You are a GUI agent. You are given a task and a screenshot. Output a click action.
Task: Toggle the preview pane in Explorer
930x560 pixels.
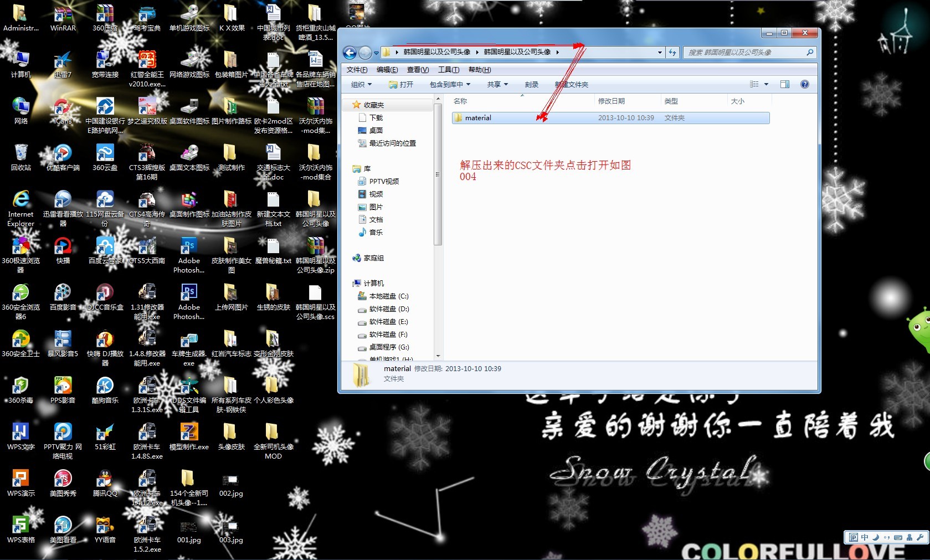[x=785, y=84]
